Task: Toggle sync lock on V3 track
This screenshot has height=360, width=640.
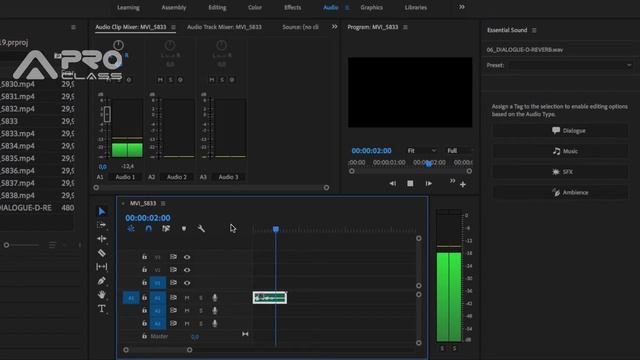Action: [x=173, y=257]
